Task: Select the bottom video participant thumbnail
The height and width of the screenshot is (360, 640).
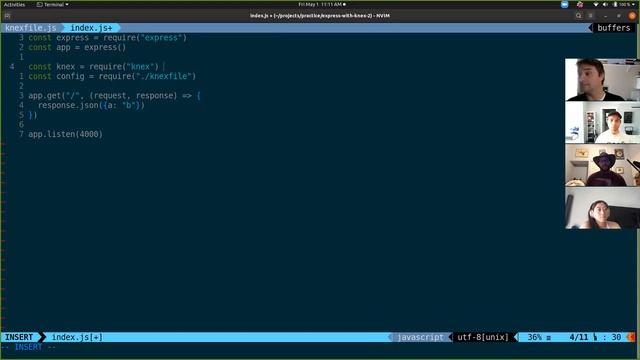Action: 602,208
